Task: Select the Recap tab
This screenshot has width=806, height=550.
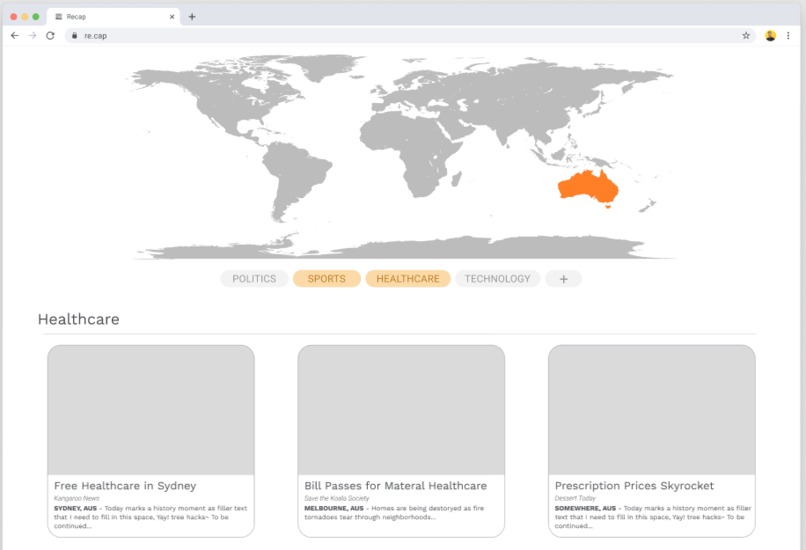Action: point(113,16)
